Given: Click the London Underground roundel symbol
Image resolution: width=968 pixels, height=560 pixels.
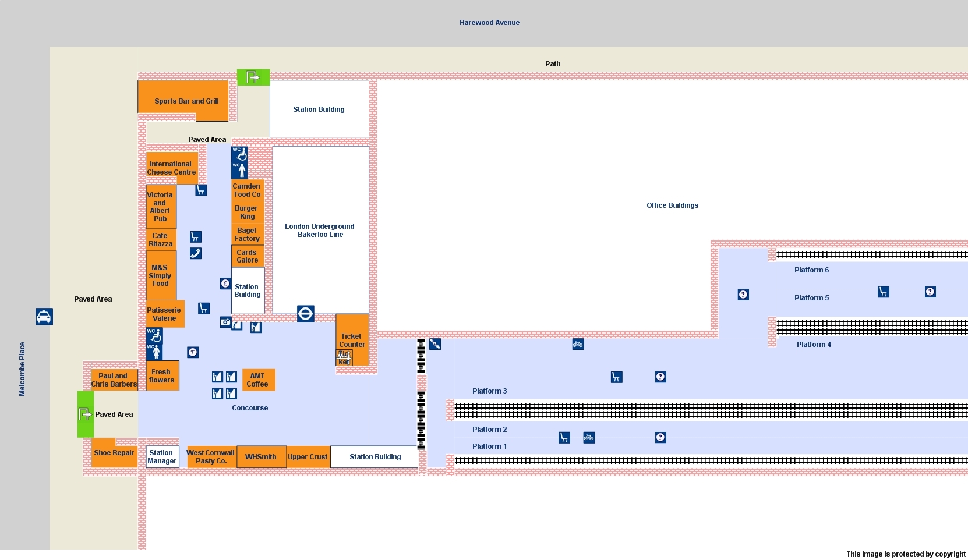Looking at the screenshot, I should pos(306,314).
